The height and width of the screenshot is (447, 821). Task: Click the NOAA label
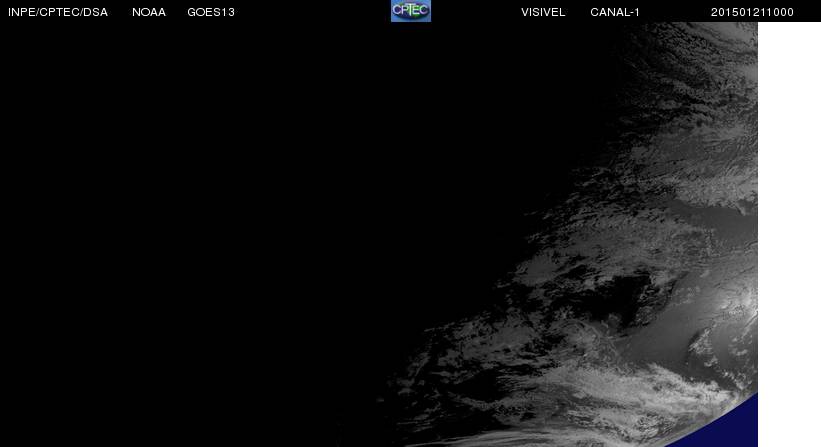149,12
